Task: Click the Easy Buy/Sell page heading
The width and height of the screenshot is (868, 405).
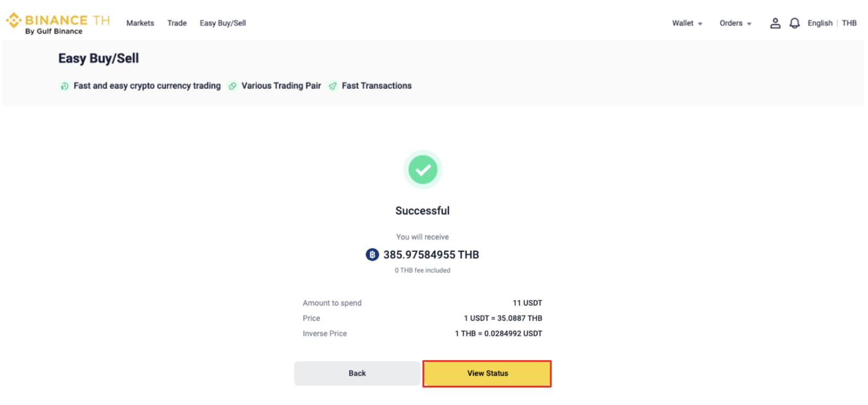Action: click(x=99, y=58)
